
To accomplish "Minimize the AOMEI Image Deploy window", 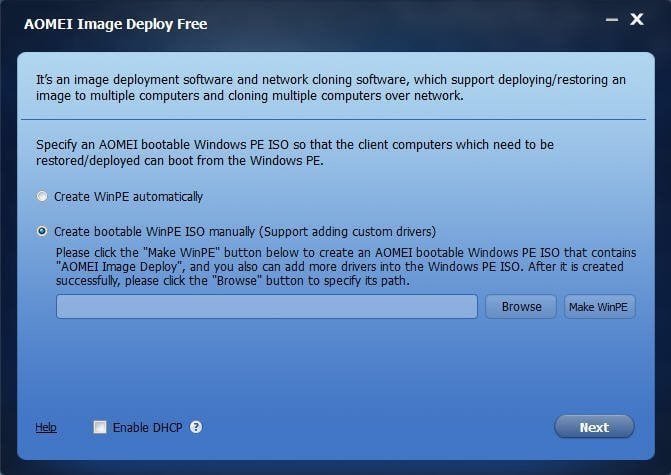I will (x=612, y=20).
